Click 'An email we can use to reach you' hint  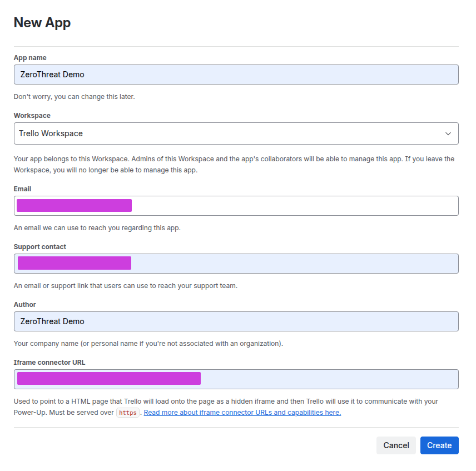coord(97,228)
